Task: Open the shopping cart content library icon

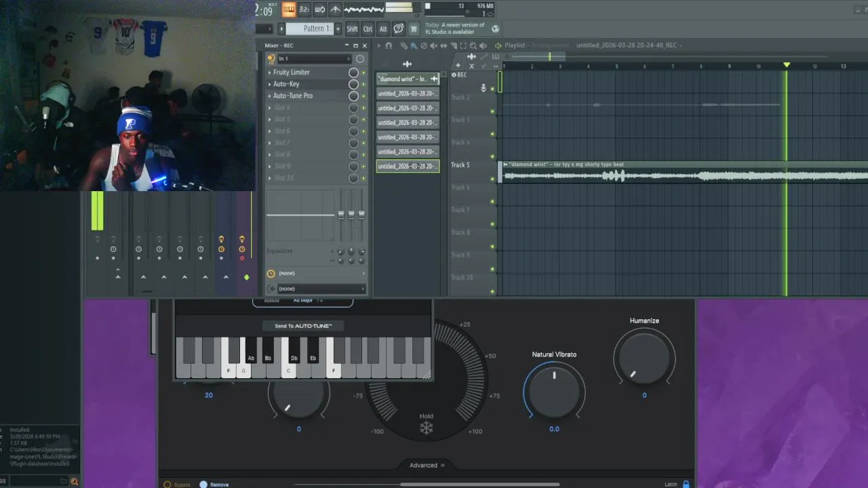Action: (414, 29)
